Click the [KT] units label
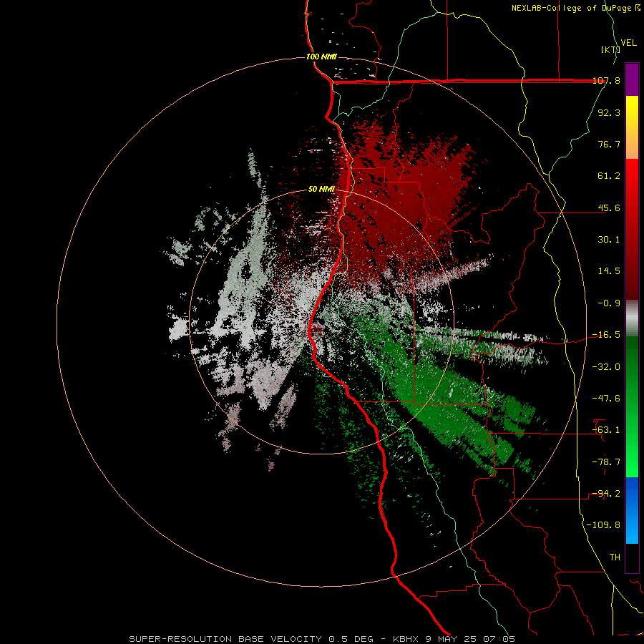The height and width of the screenshot is (644, 644). [x=610, y=49]
